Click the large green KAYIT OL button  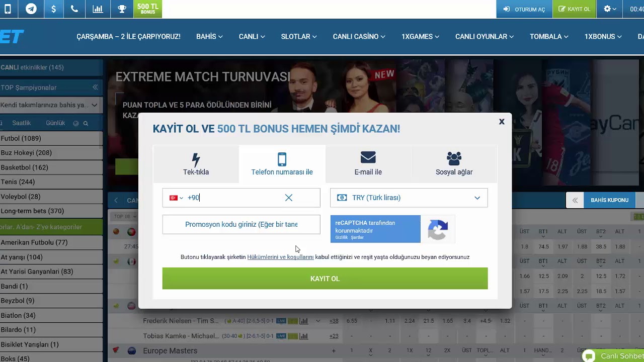click(325, 279)
